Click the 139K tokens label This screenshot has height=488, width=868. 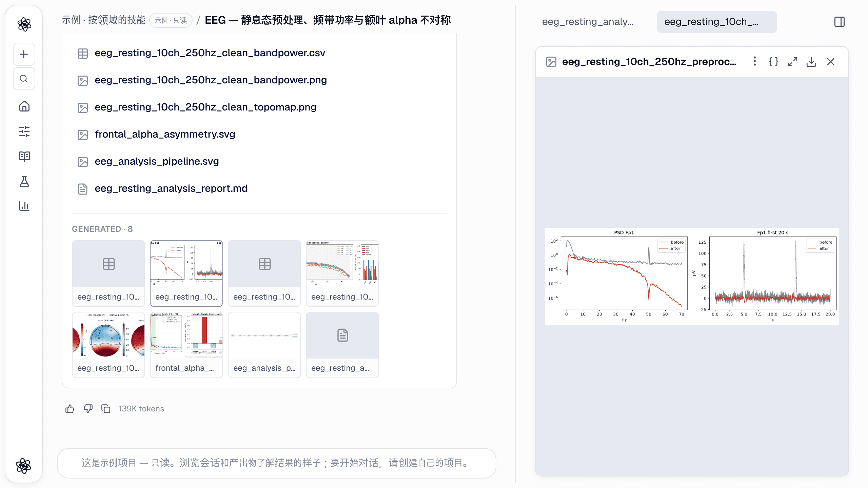(141, 409)
